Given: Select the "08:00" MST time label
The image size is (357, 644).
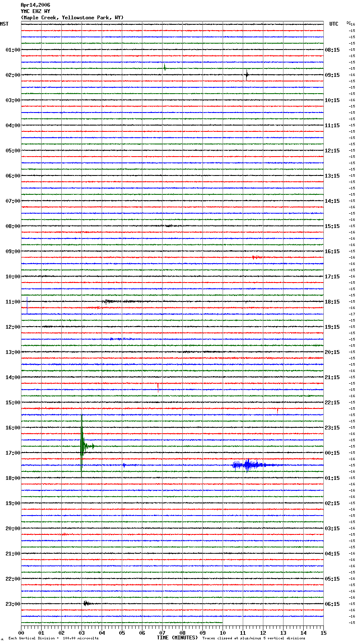Looking at the screenshot, I should (13, 226).
